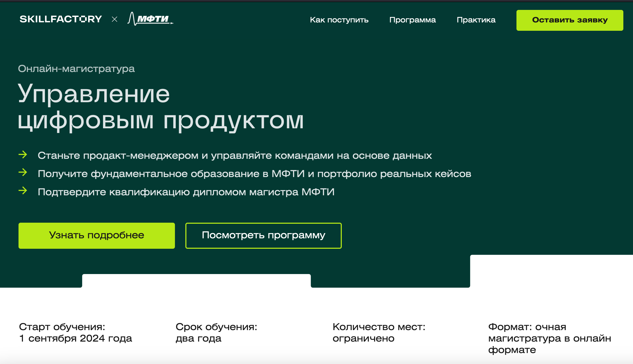
Task: Go to the Программа section
Action: click(412, 20)
